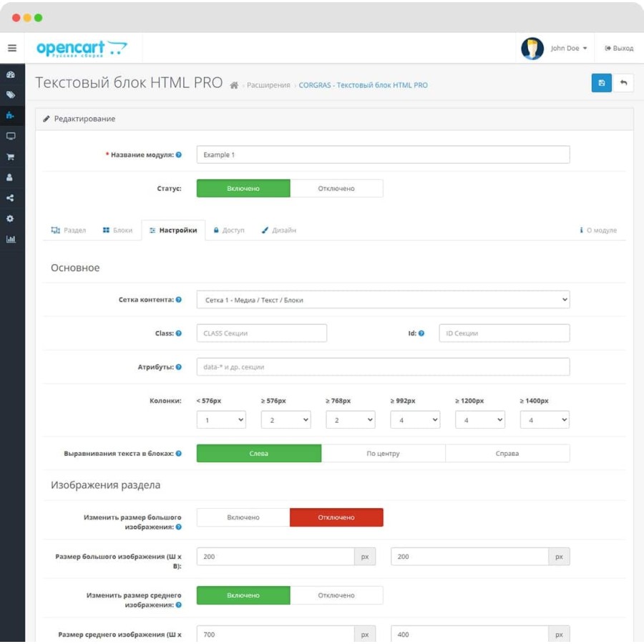
Task: Click help icon for большого изображения resize
Action: pyautogui.click(x=179, y=527)
